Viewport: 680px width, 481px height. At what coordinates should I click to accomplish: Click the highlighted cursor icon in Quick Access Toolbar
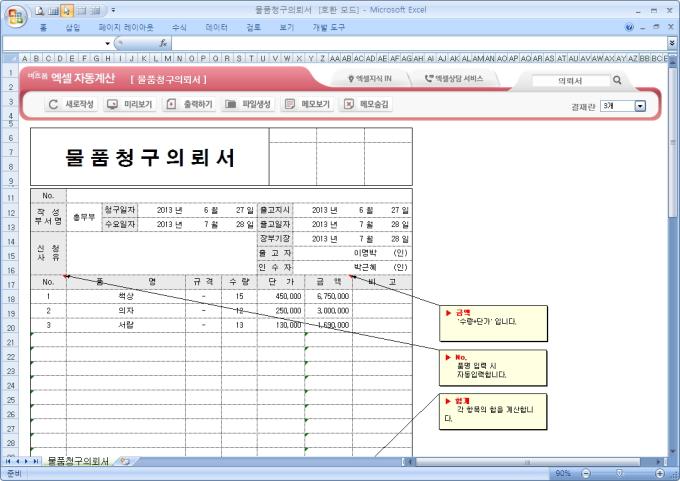click(x=67, y=10)
